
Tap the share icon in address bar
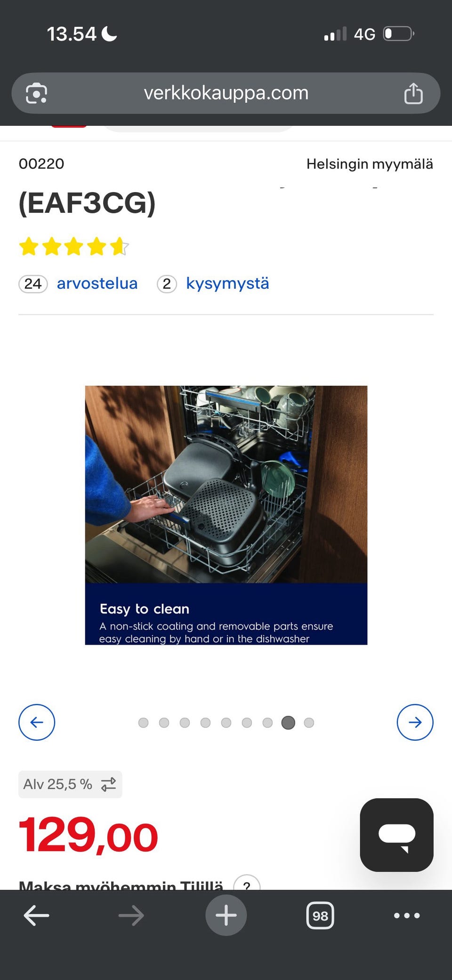coord(413,93)
